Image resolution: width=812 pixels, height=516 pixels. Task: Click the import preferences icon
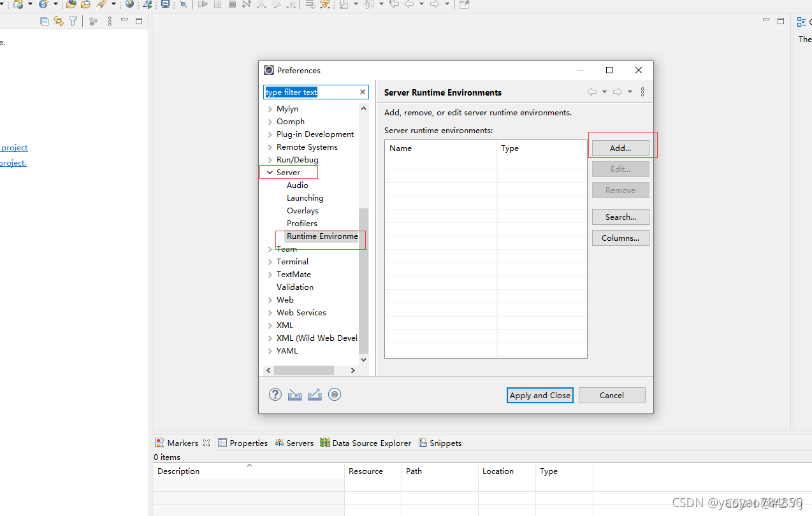tap(294, 395)
